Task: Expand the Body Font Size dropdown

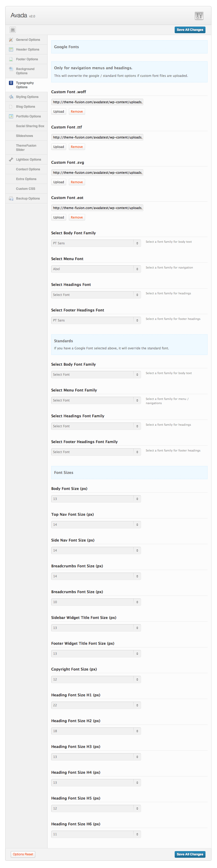Action: 96,499
